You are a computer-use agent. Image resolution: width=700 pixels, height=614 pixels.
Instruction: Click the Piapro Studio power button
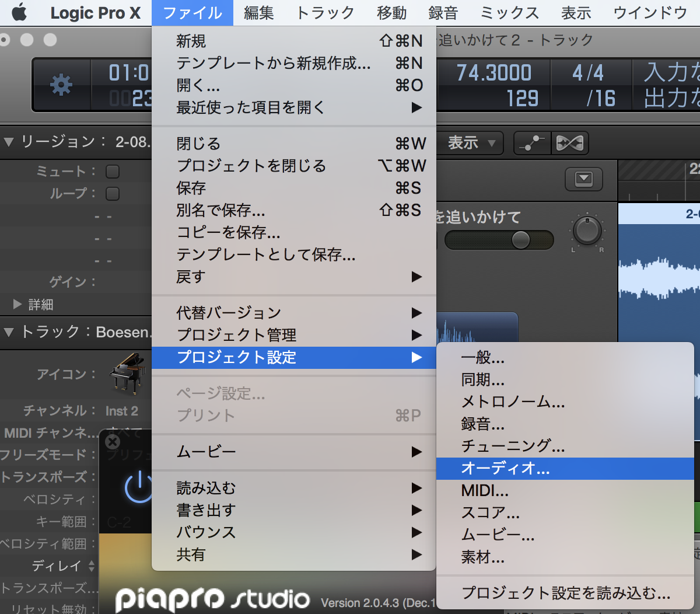(139, 487)
